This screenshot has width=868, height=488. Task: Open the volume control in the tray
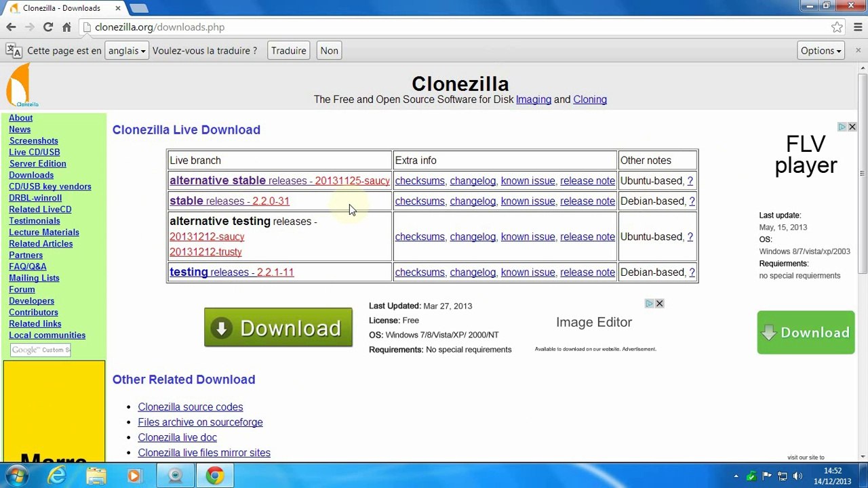pyautogui.click(x=797, y=476)
